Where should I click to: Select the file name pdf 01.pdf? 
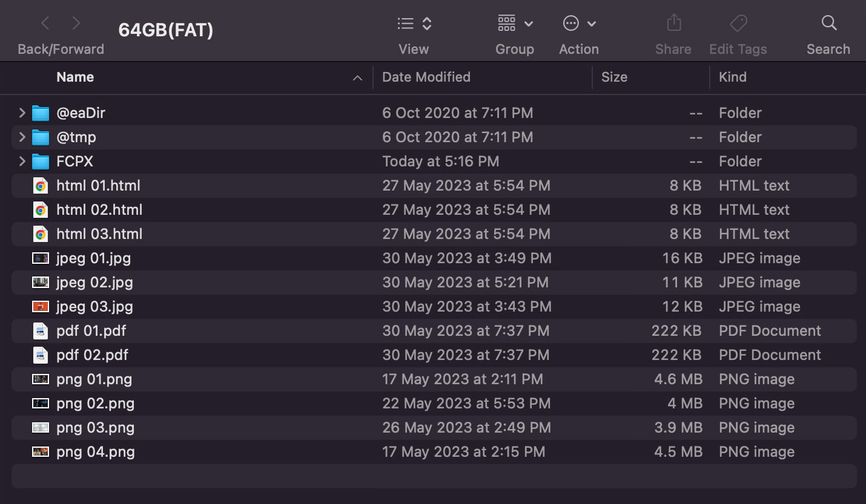pos(91,331)
